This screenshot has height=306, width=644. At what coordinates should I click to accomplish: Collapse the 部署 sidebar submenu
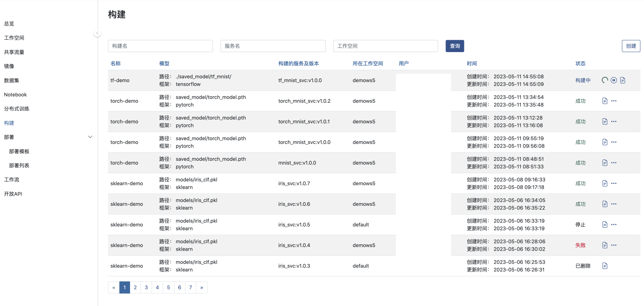coord(90,137)
